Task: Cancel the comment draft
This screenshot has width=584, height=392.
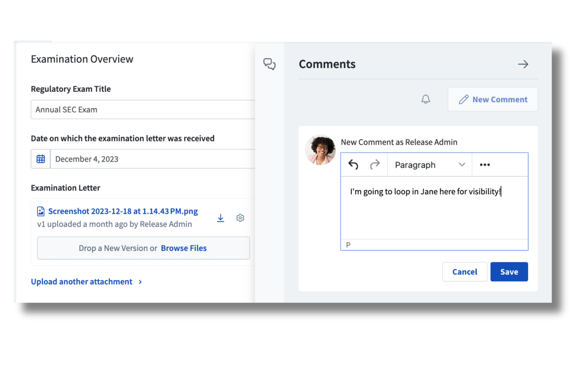Action: pyautogui.click(x=465, y=272)
